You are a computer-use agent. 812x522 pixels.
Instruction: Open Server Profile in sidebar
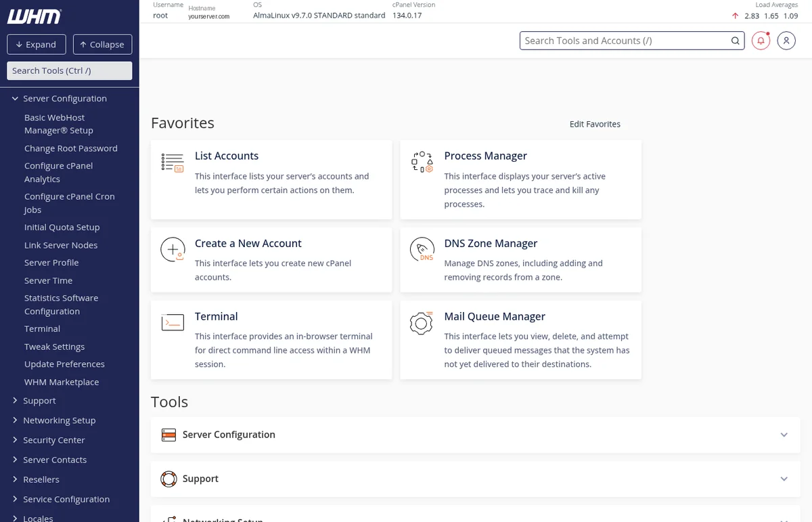click(51, 263)
